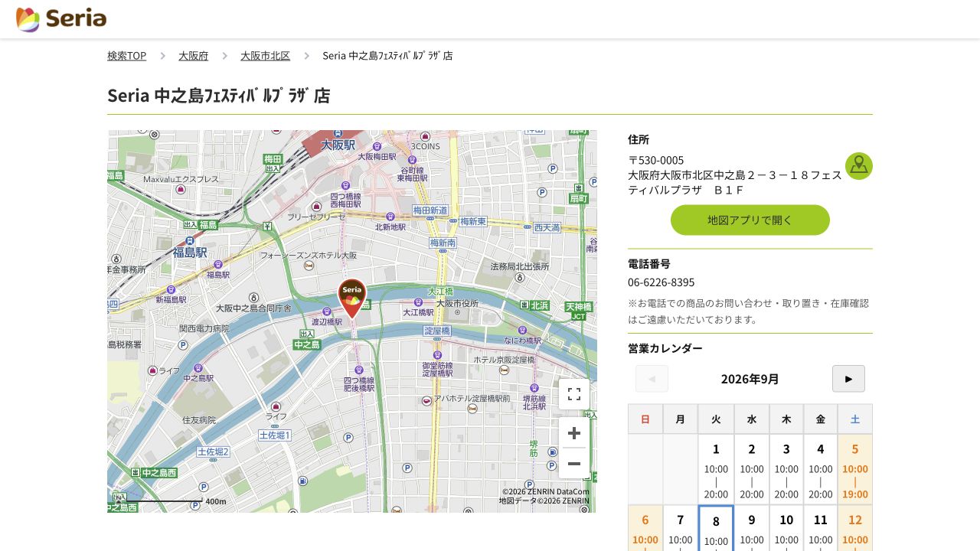The image size is (980, 551).
Task: Select calendar day 10
Action: 786,528
